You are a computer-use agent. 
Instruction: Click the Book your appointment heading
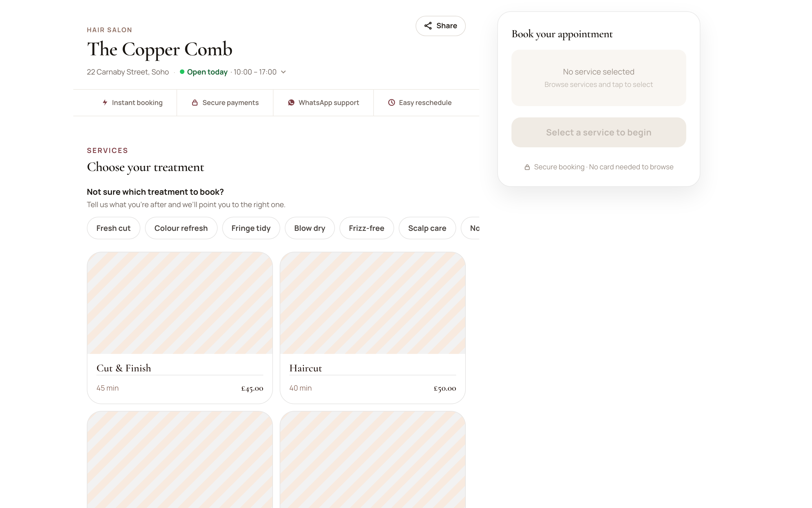[562, 34]
